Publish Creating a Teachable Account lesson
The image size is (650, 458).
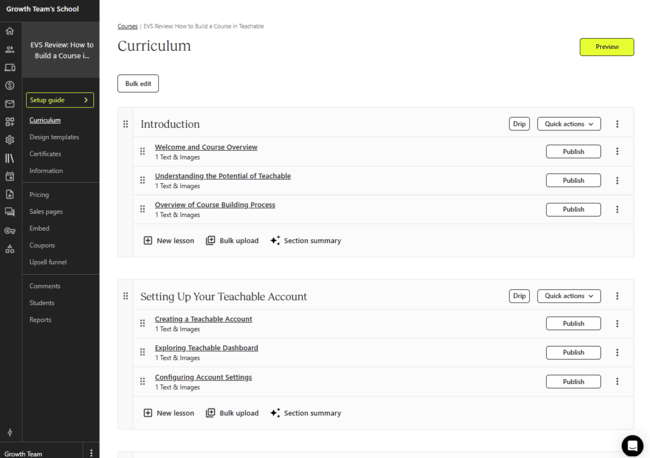573,323
